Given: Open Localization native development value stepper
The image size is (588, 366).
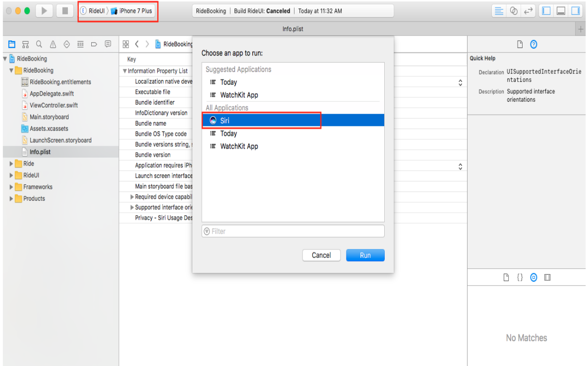Looking at the screenshot, I should (x=460, y=82).
